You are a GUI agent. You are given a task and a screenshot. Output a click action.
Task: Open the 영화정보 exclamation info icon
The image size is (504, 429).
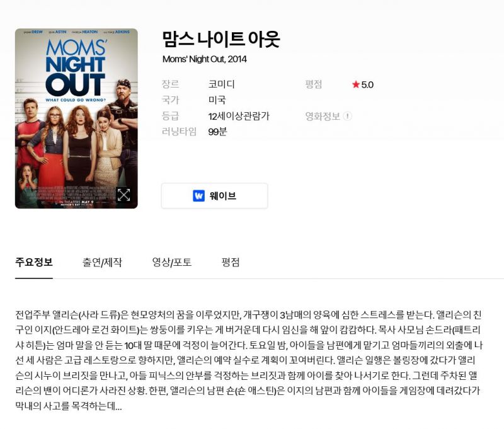(348, 116)
